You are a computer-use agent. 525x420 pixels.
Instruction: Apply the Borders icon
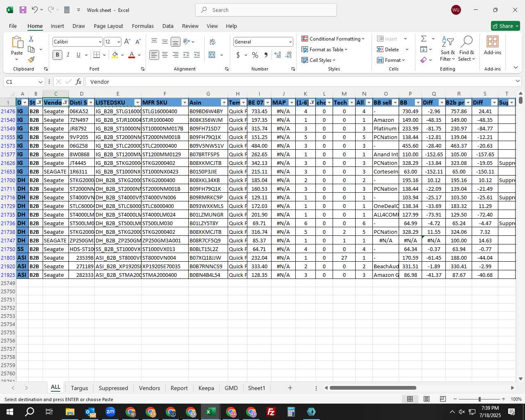(x=97, y=55)
